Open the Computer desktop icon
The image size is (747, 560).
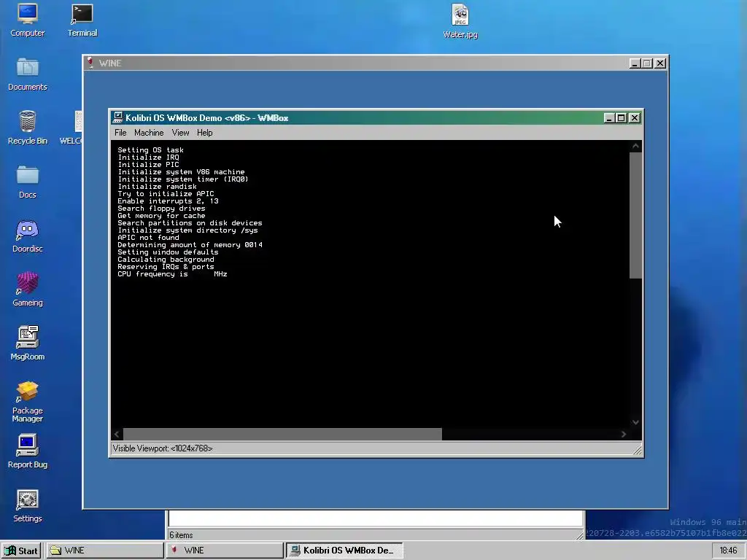(x=28, y=20)
